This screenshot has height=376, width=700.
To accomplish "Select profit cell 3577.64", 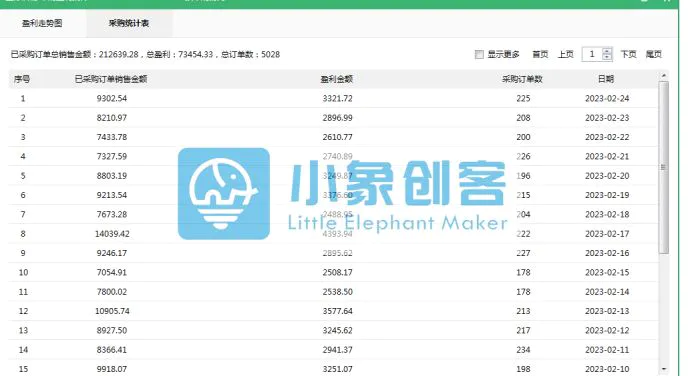I will click(x=338, y=311).
